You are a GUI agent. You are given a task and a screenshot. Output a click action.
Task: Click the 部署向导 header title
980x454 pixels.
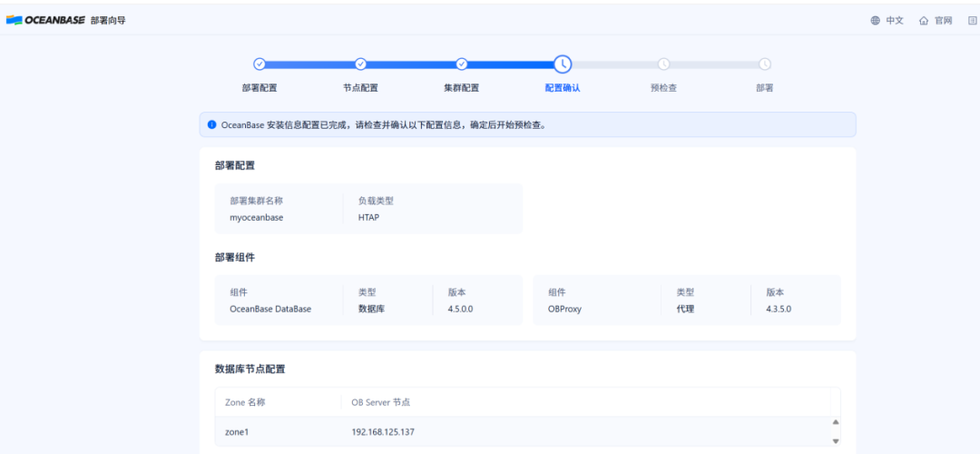pos(107,21)
